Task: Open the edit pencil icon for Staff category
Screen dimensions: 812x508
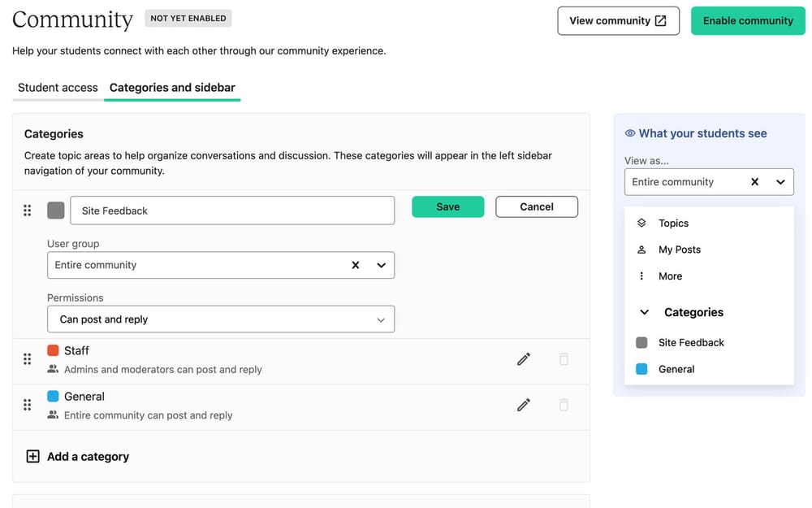Action: click(524, 358)
